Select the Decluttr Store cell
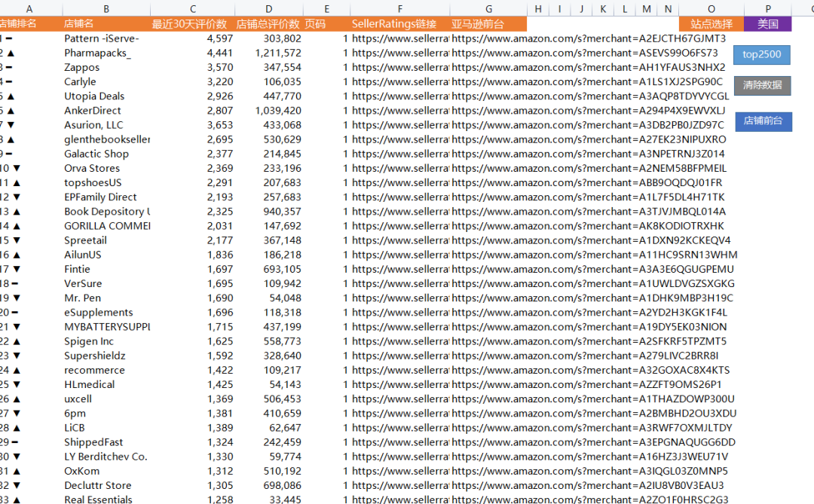The image size is (814, 504). pyautogui.click(x=106, y=486)
